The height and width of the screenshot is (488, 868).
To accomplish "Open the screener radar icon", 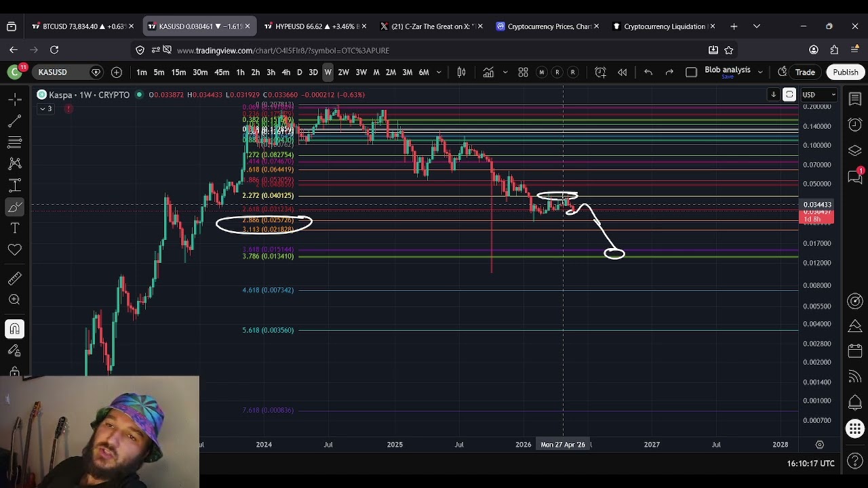I will click(x=855, y=301).
